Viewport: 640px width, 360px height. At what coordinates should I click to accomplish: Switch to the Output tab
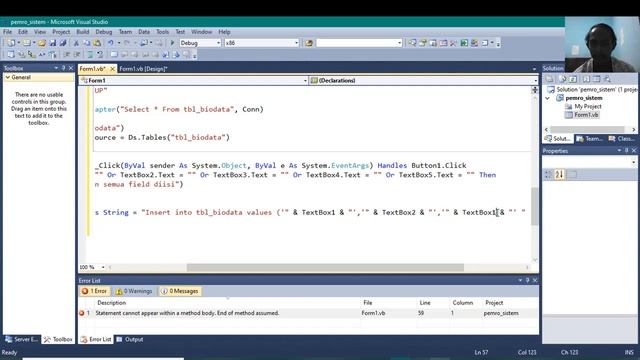pyautogui.click(x=130, y=339)
